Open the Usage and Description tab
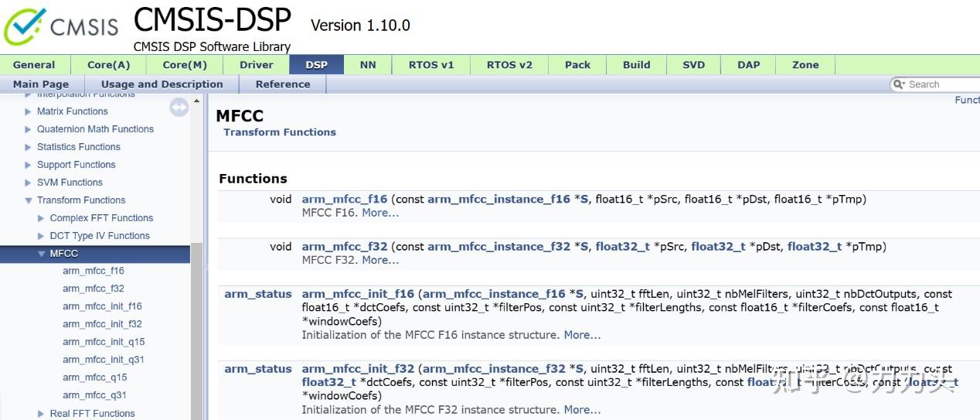The width and height of the screenshot is (980, 420). 162,84
